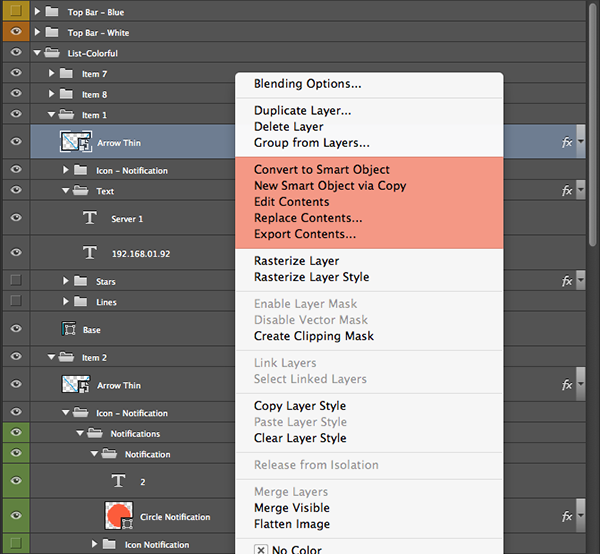Collapse the Item 2 group
The image size is (600, 554).
pyautogui.click(x=52, y=357)
